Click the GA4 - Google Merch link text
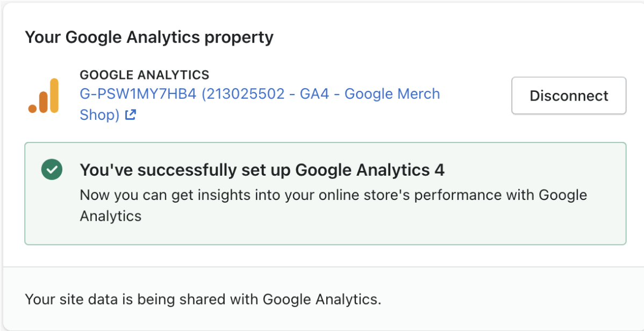This screenshot has height=331, width=644. click(370, 94)
